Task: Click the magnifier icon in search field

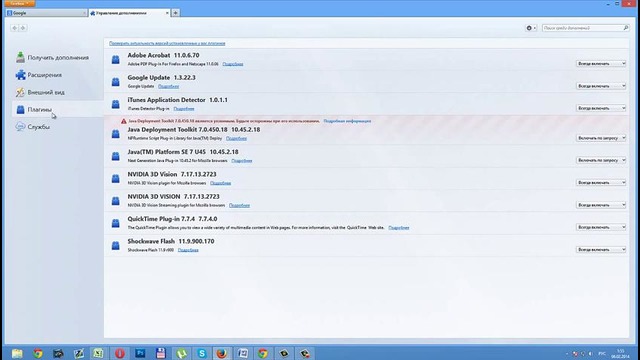Action: click(626, 28)
